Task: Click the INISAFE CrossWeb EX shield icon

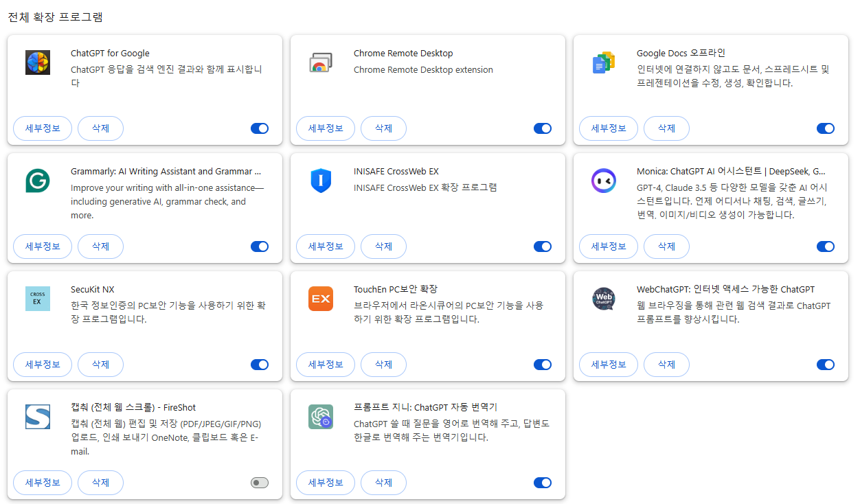Action: pyautogui.click(x=321, y=181)
